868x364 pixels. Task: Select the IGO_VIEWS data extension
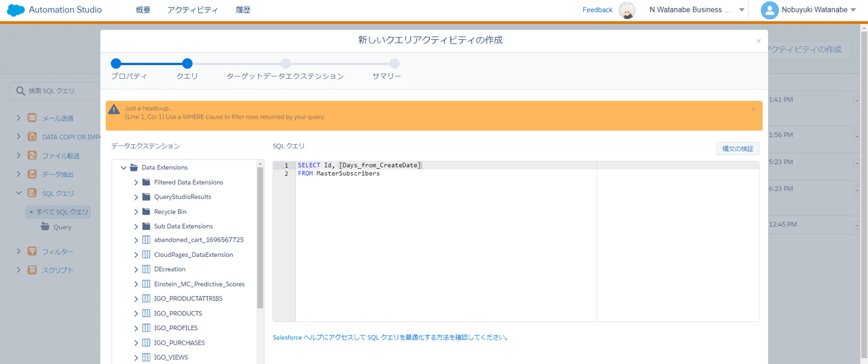pos(170,357)
